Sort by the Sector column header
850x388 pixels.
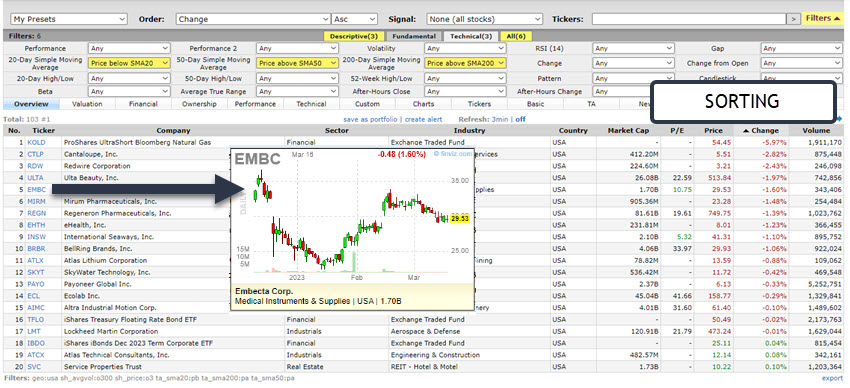(337, 131)
